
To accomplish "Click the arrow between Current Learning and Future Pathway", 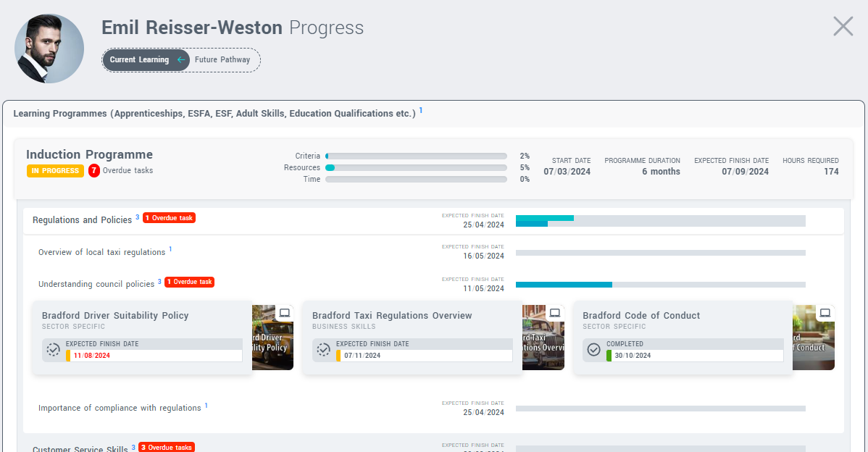I will coord(180,59).
